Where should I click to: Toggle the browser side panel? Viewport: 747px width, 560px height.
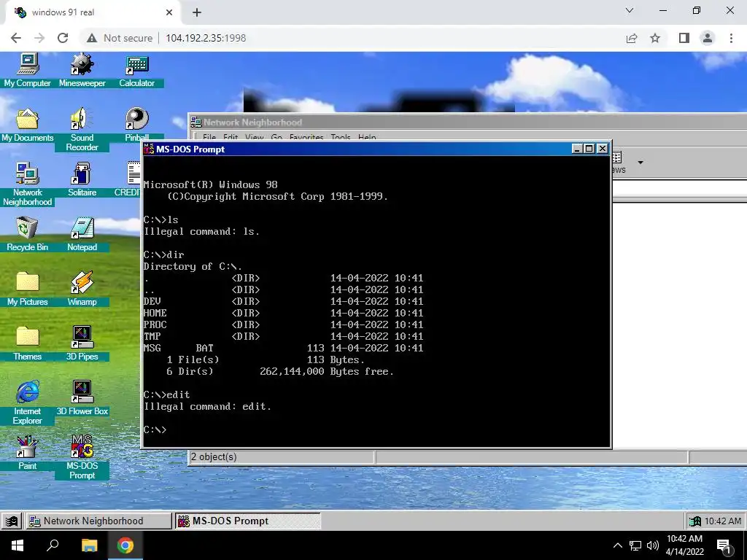(x=684, y=38)
